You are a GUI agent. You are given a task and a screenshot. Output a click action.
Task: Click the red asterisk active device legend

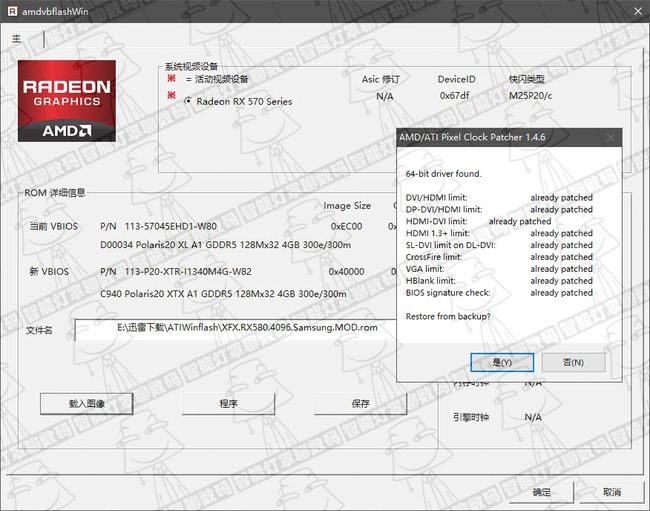(x=171, y=78)
